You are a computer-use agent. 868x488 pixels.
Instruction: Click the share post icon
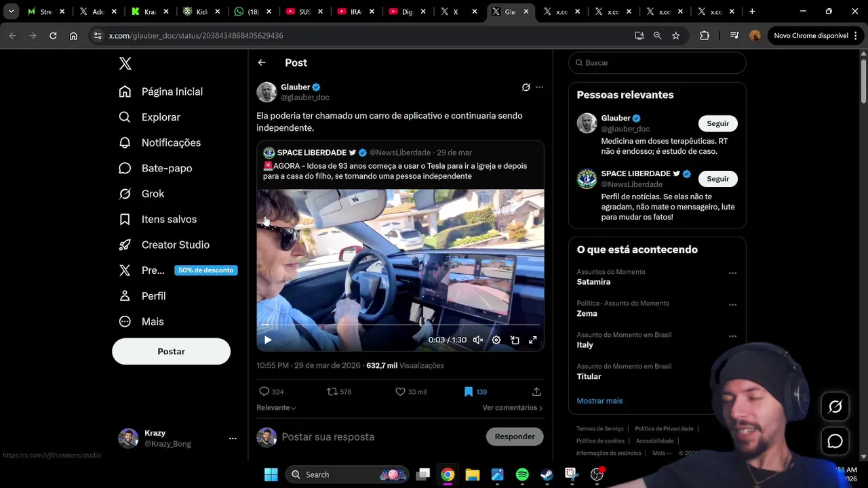point(536,392)
